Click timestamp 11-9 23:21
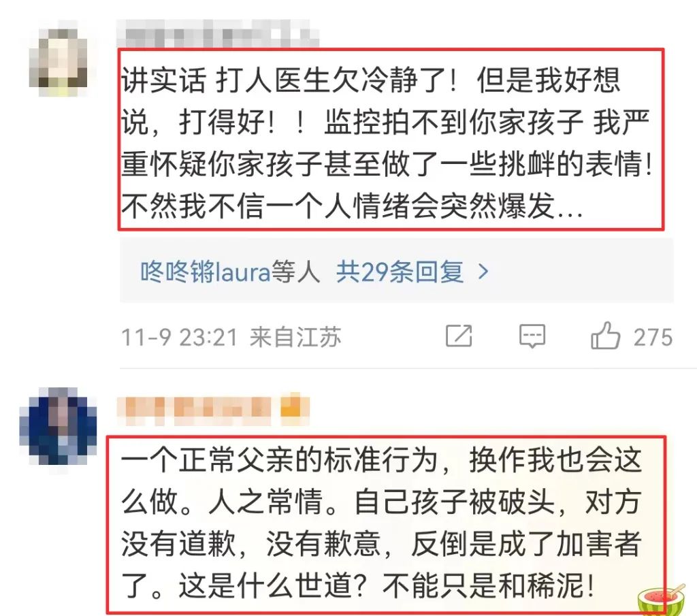This screenshot has width=697, height=616. 180,338
